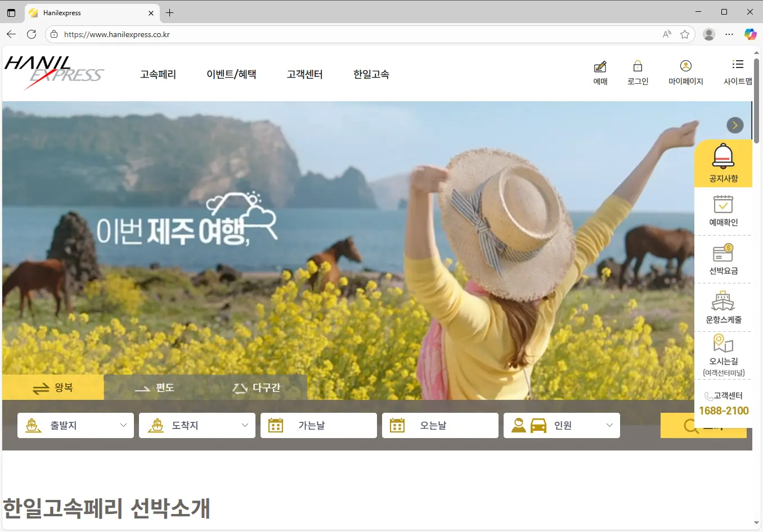Click the Hanil Express logo
This screenshot has width=763, height=532.
pyautogui.click(x=54, y=73)
